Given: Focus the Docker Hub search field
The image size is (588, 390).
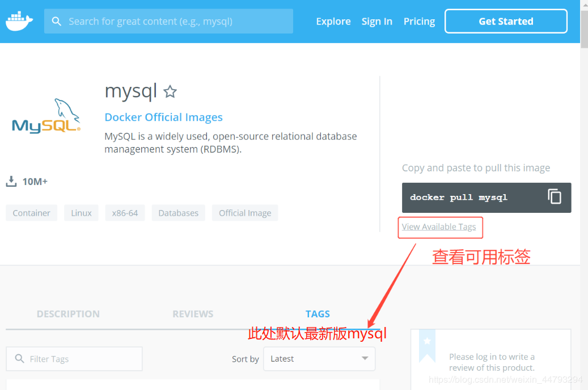Looking at the screenshot, I should [x=169, y=22].
